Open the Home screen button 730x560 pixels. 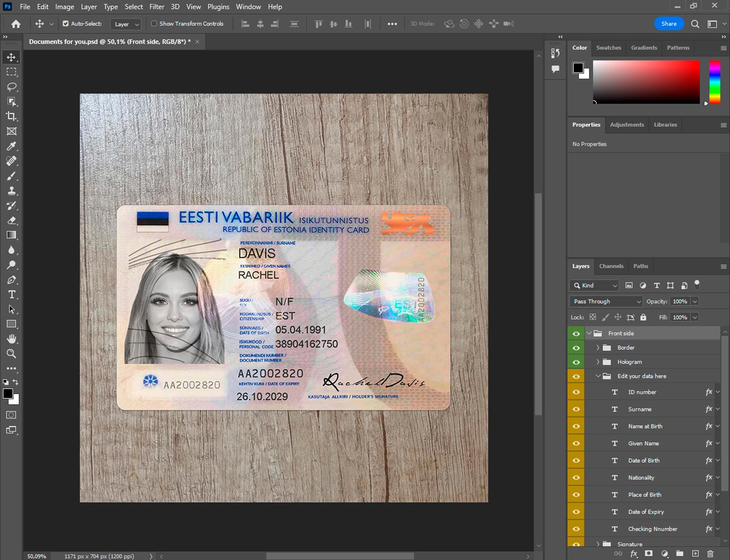(x=16, y=24)
